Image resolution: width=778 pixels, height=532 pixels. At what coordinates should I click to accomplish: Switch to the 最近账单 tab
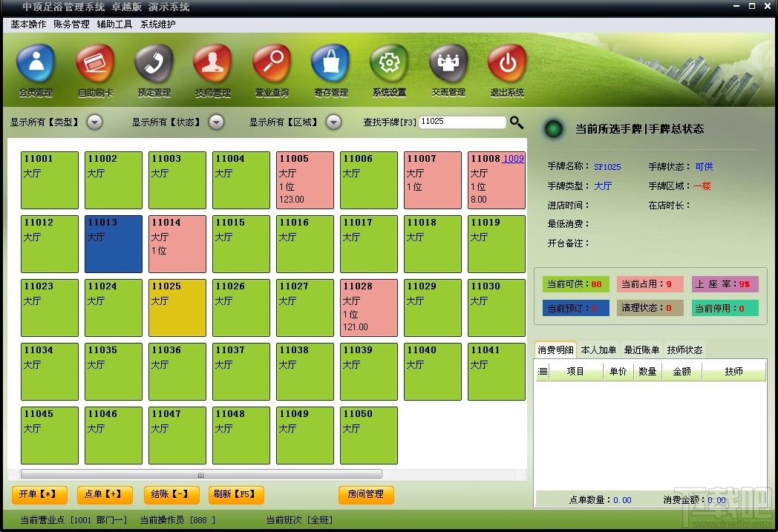click(x=641, y=350)
